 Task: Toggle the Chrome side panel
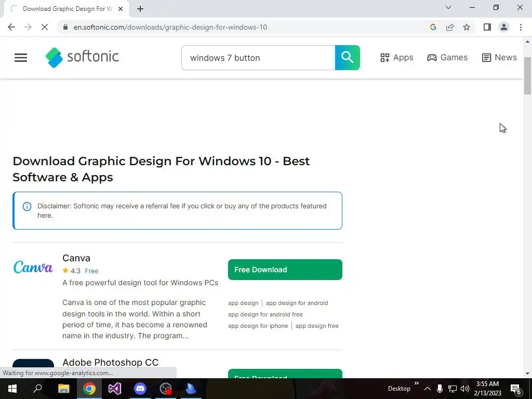487,27
